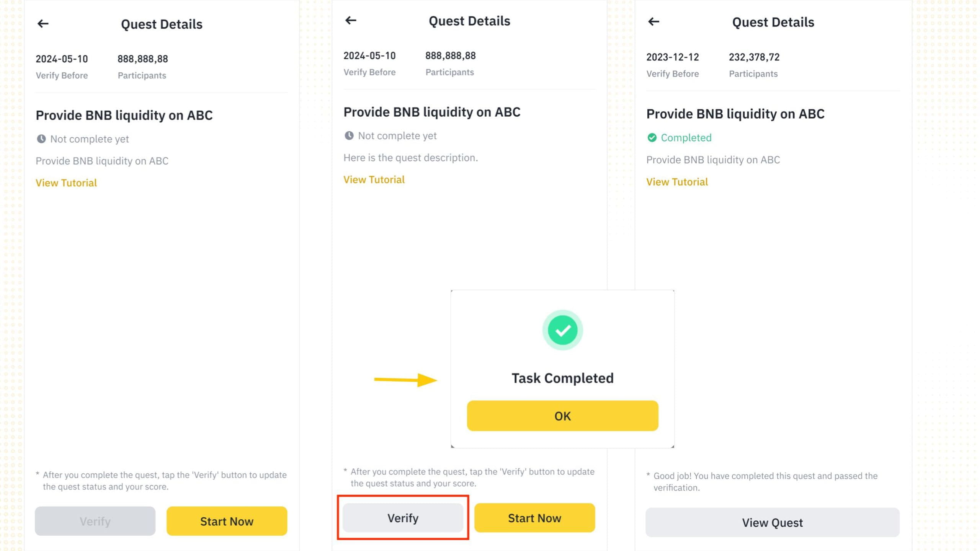This screenshot has width=980, height=551.
Task: Open View Tutorial link in the middle panel
Action: [374, 179]
